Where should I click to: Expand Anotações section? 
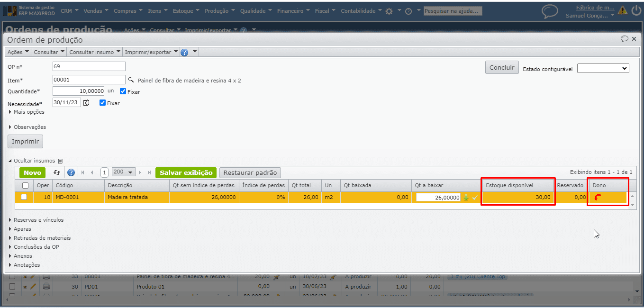[x=24, y=265]
